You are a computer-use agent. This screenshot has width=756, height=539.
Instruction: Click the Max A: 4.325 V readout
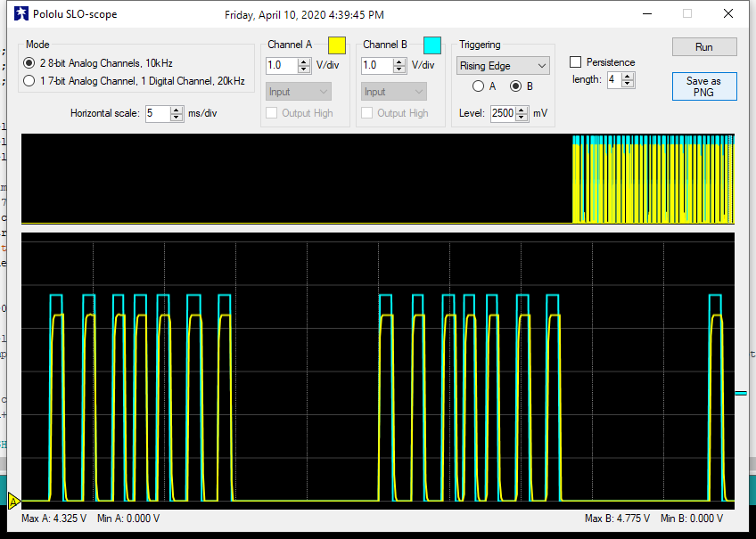tap(54, 519)
